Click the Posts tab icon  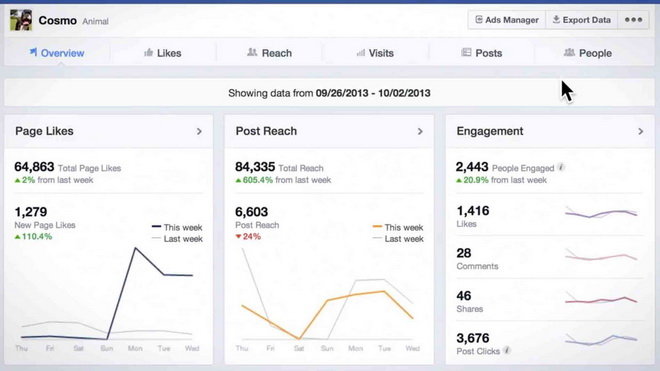tap(466, 52)
